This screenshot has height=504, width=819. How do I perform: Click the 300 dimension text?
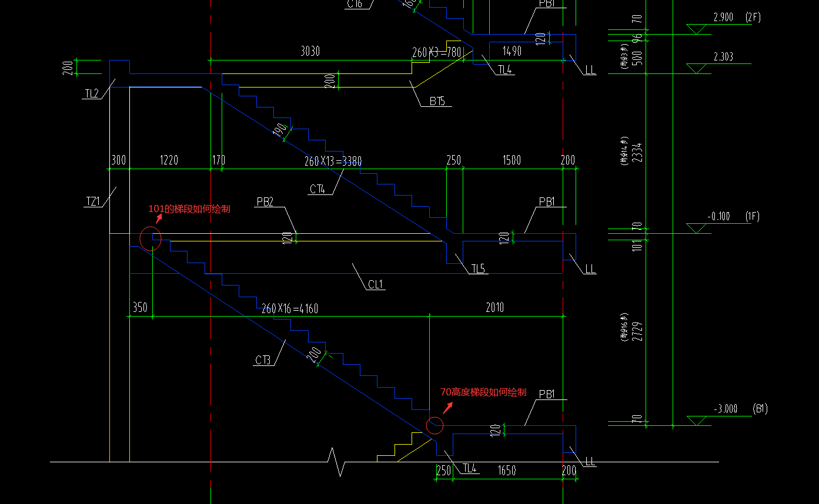coord(119,160)
